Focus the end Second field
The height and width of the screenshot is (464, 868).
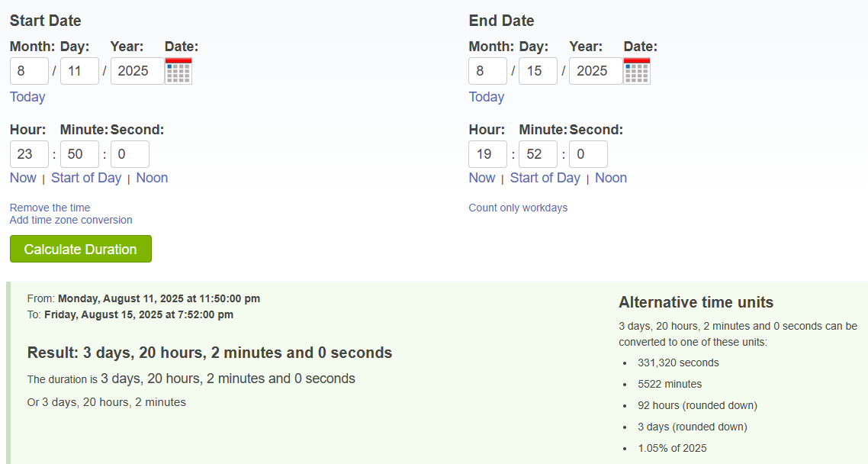pos(588,154)
